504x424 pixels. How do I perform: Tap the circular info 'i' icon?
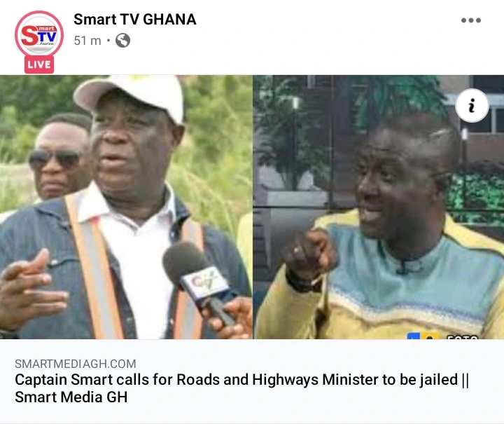[x=472, y=106]
